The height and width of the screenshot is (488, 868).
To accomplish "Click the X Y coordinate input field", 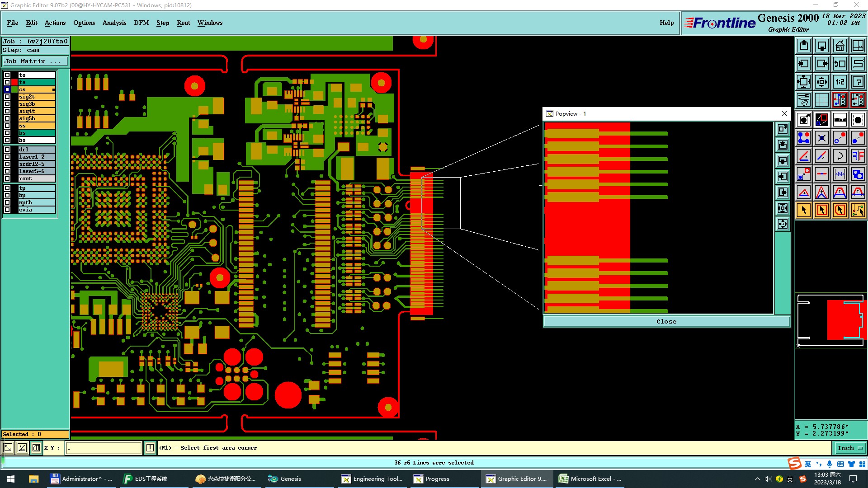I will click(x=104, y=448).
